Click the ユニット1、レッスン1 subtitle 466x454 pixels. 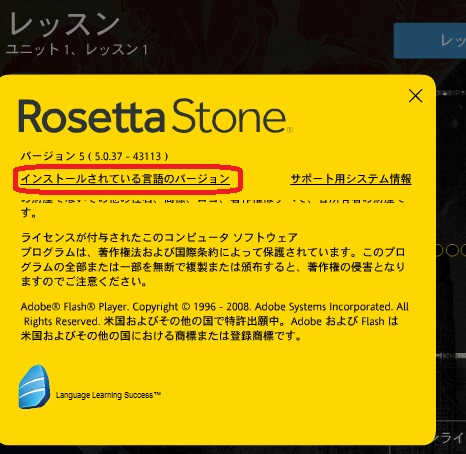(x=77, y=50)
